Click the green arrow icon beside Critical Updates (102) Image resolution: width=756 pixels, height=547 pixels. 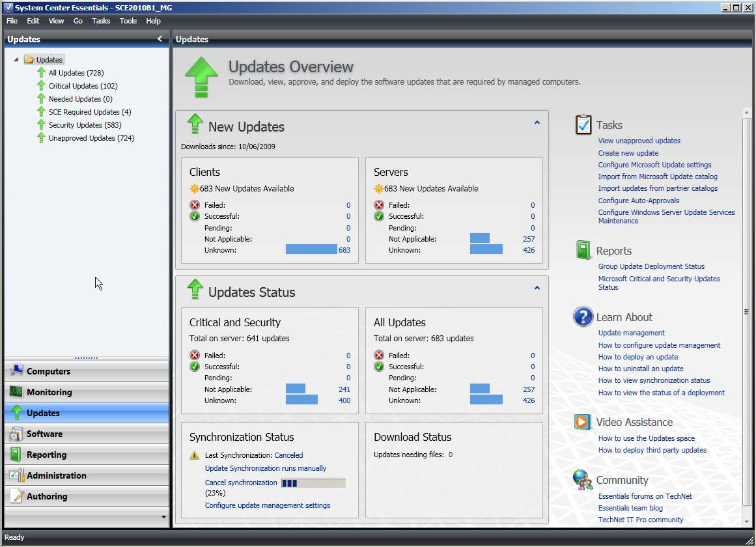point(42,85)
